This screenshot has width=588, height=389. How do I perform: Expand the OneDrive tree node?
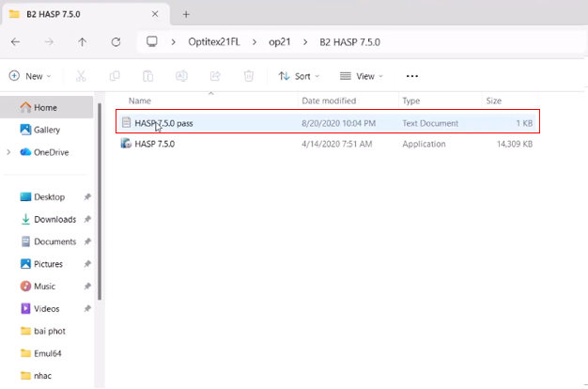coord(9,152)
